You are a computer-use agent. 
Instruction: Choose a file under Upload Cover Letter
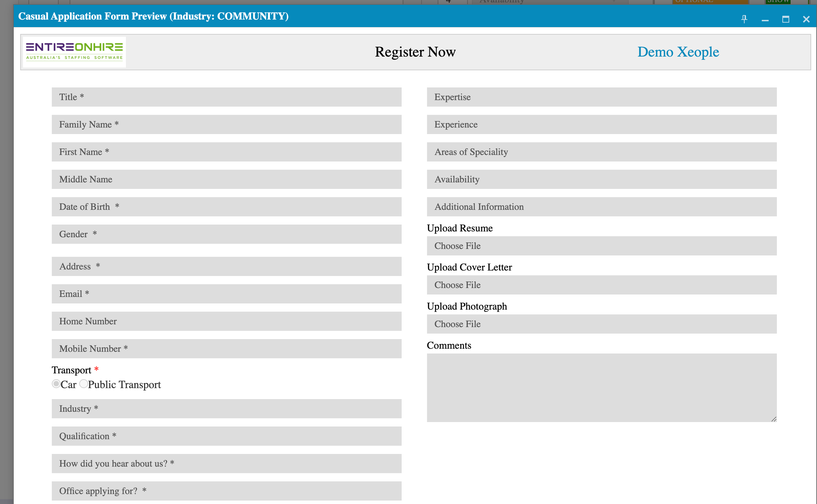[x=602, y=285]
